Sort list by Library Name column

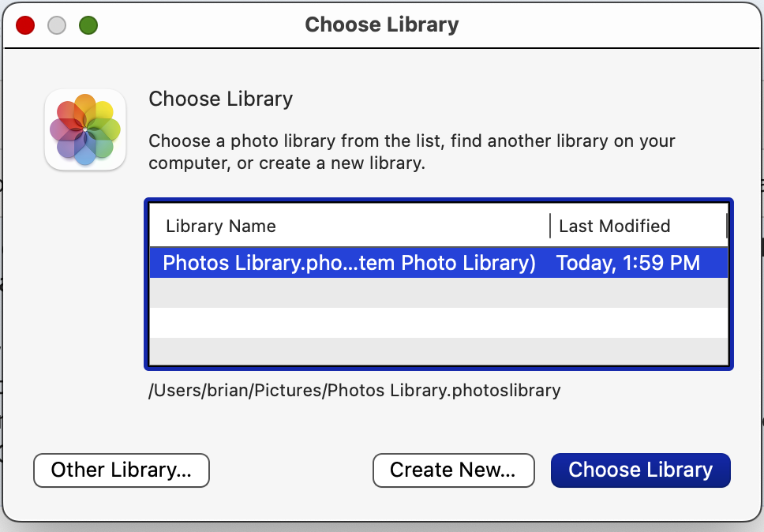pyautogui.click(x=221, y=227)
